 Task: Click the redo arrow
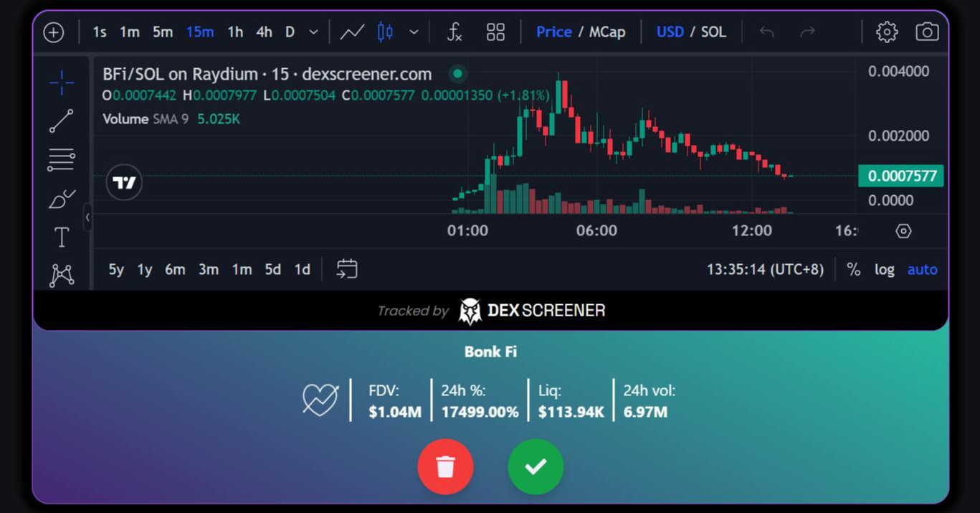point(808,32)
